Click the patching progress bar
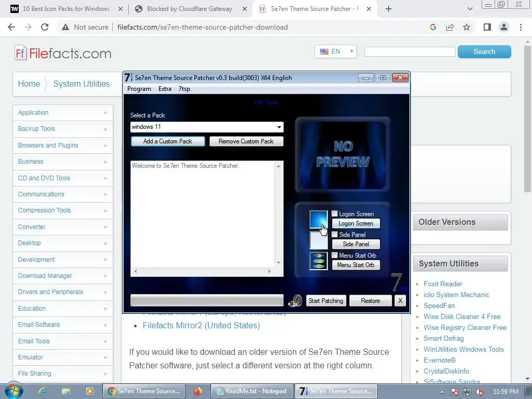 pyautogui.click(x=207, y=300)
